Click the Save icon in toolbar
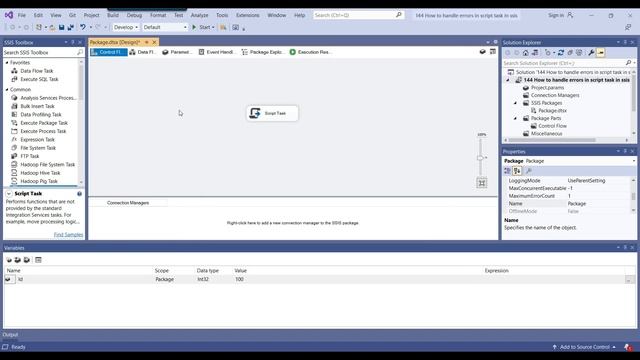Image resolution: width=640 pixels, height=360 pixels. [62, 27]
